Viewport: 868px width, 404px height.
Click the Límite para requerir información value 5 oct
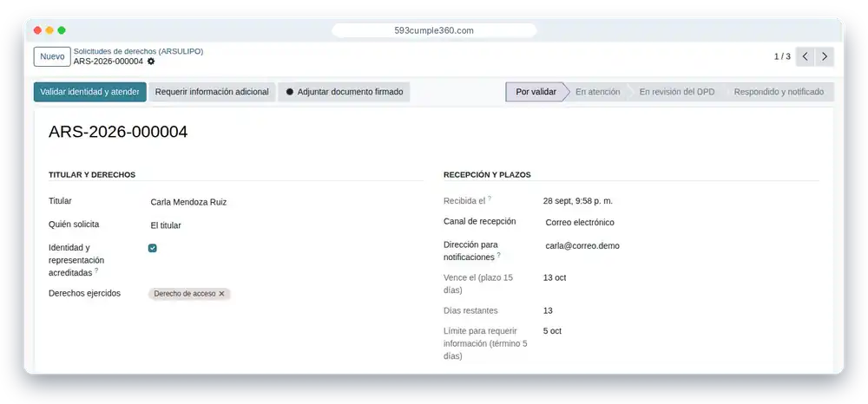tap(552, 331)
